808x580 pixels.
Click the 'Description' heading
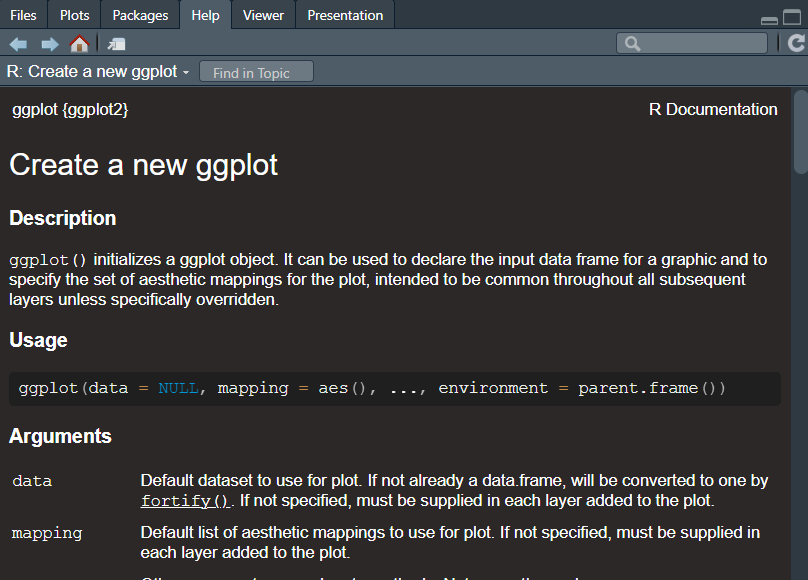coord(63,218)
